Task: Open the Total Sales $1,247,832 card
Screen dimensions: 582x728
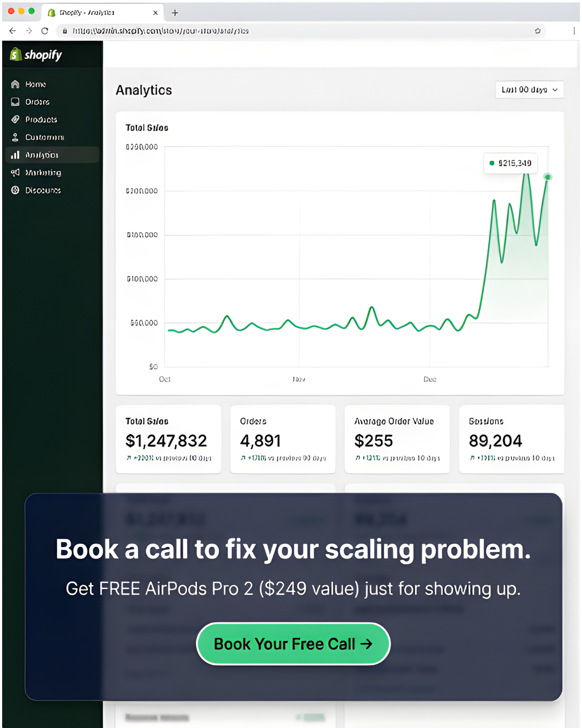Action: [168, 439]
